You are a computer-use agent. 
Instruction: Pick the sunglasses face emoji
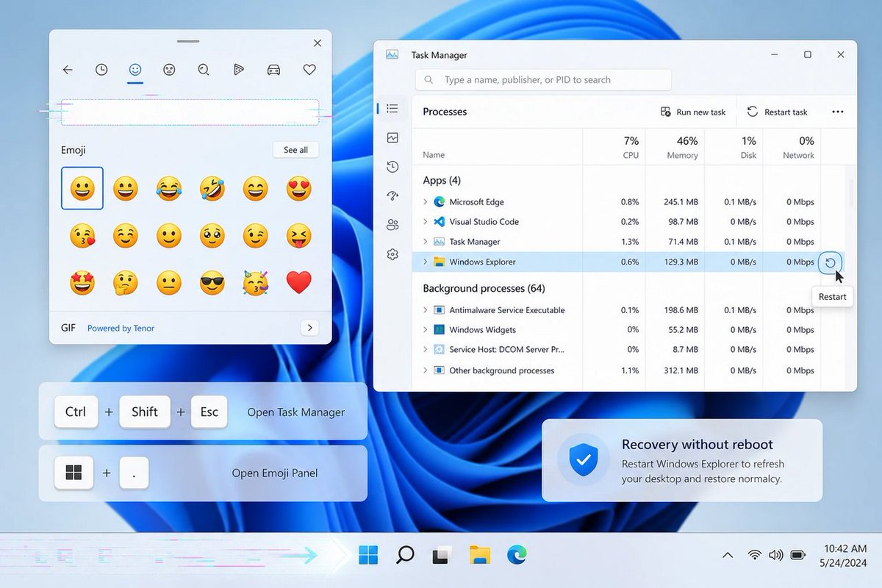212,282
